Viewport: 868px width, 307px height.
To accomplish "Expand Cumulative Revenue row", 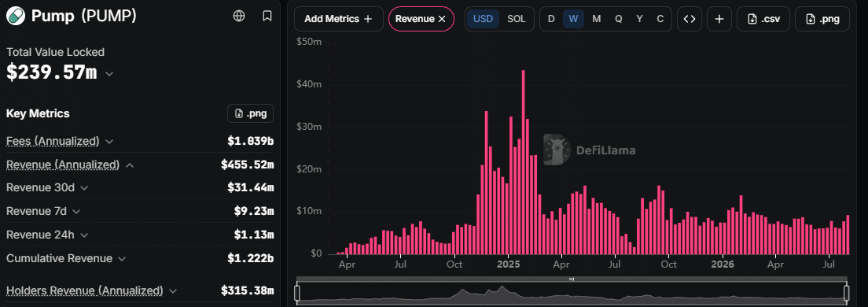I will pyautogui.click(x=122, y=259).
